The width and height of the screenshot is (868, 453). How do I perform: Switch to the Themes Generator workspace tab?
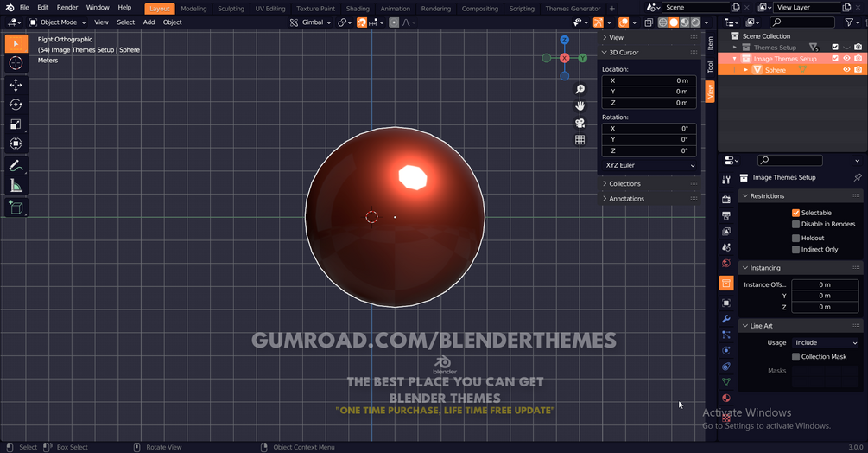(573, 9)
